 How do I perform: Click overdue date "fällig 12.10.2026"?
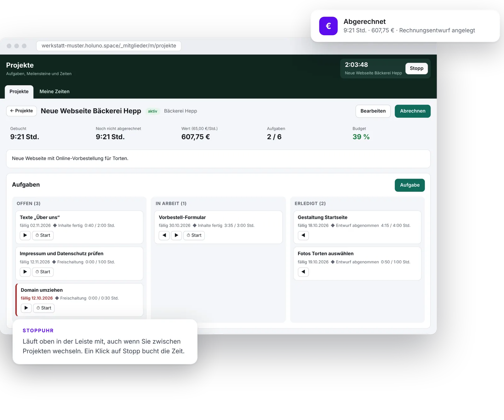37,298
